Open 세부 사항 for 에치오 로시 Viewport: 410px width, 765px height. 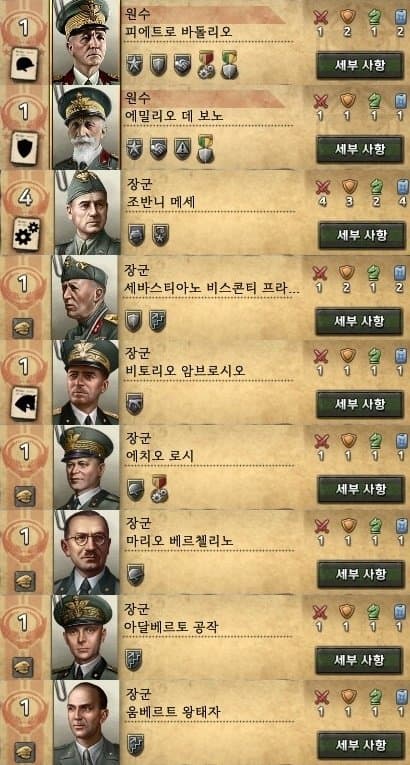tap(361, 489)
